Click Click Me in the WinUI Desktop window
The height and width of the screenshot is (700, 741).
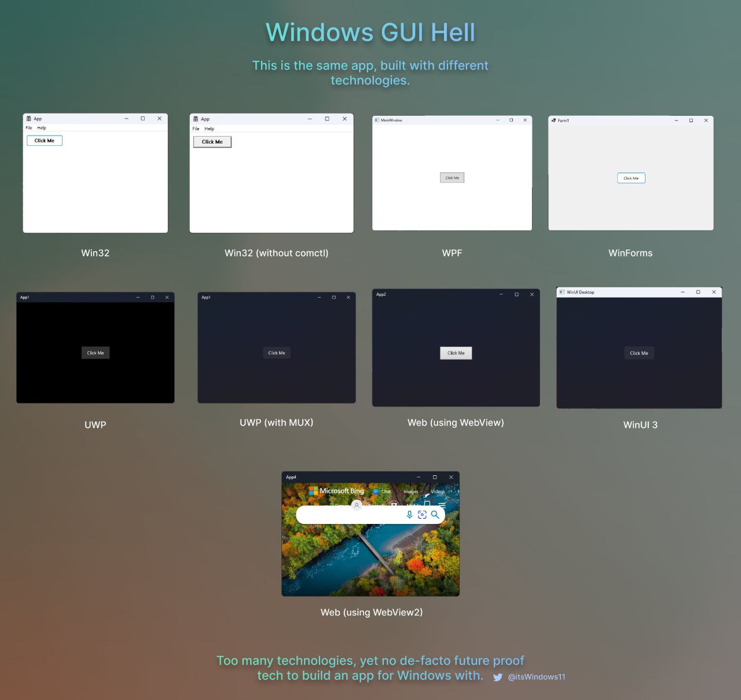[x=639, y=353]
